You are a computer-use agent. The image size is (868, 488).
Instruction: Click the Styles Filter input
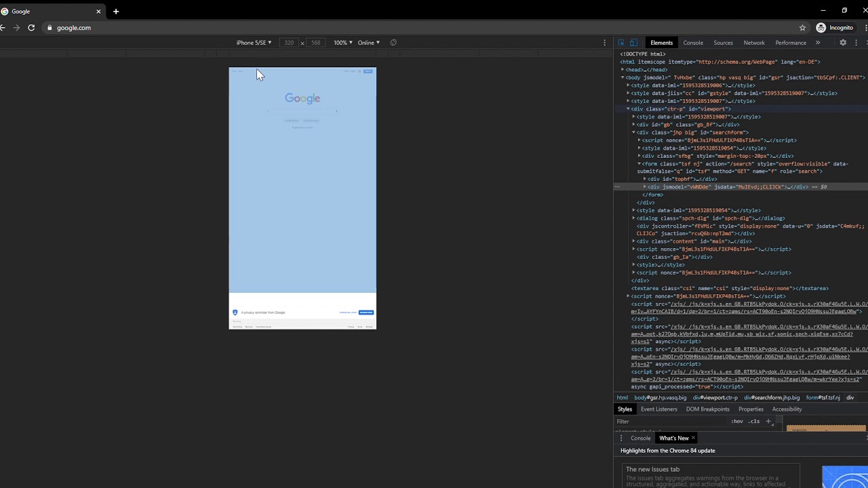(x=671, y=422)
